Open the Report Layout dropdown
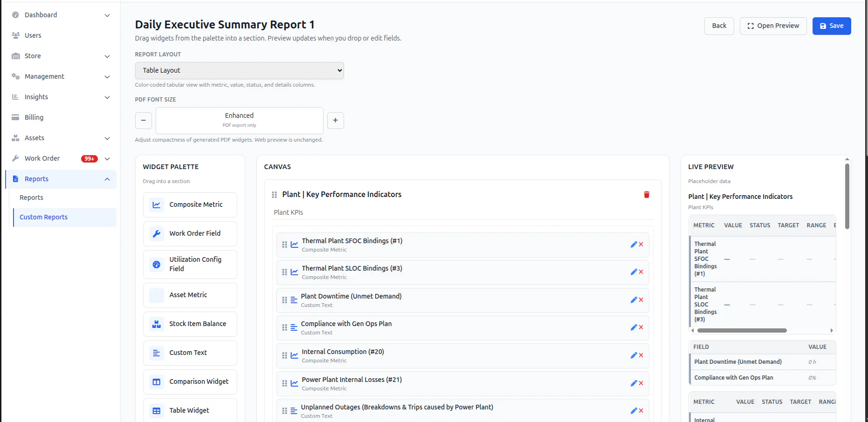Image resolution: width=868 pixels, height=422 pixels. click(239, 70)
